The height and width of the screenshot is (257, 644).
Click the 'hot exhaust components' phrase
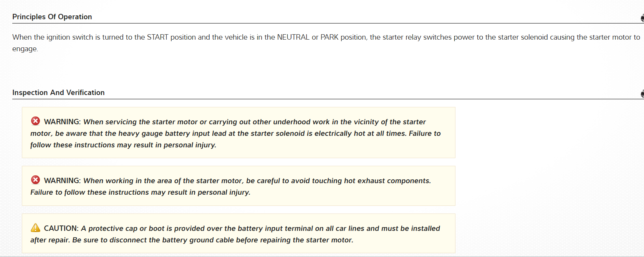coord(387,181)
